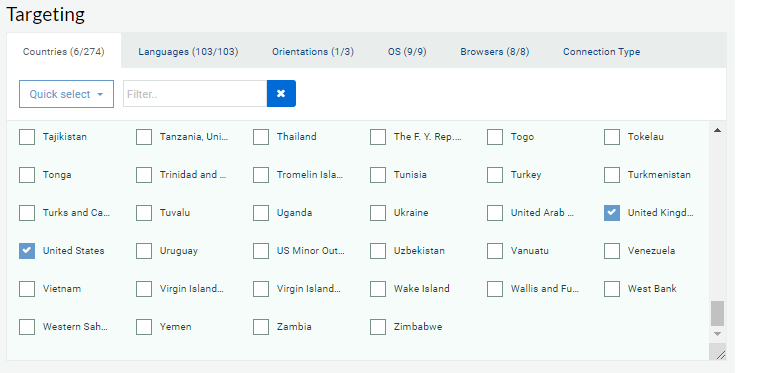Open the Quick select dropdown
763x373 pixels.
click(x=66, y=94)
